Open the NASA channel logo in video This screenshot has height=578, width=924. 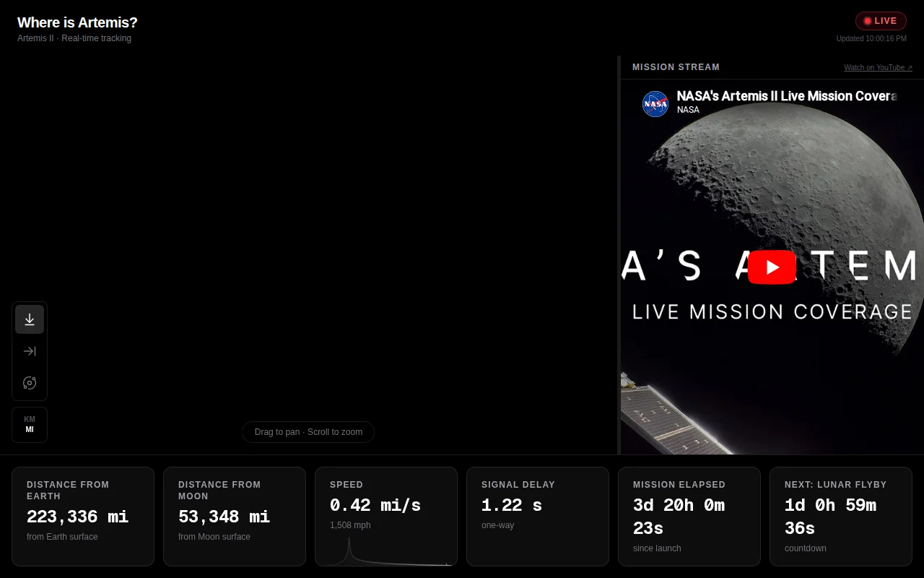655,104
